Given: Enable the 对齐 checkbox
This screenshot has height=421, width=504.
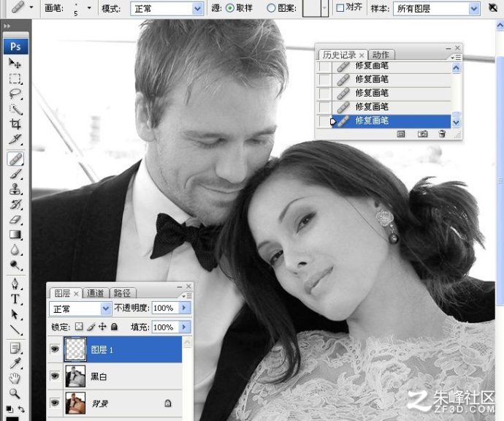Looking at the screenshot, I should (x=340, y=8).
